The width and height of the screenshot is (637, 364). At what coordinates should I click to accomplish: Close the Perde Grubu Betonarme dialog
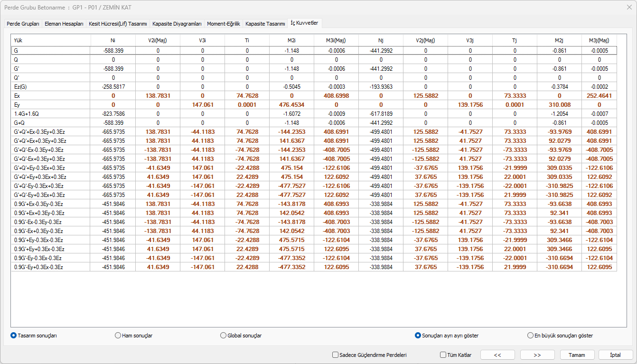pyautogui.click(x=629, y=7)
